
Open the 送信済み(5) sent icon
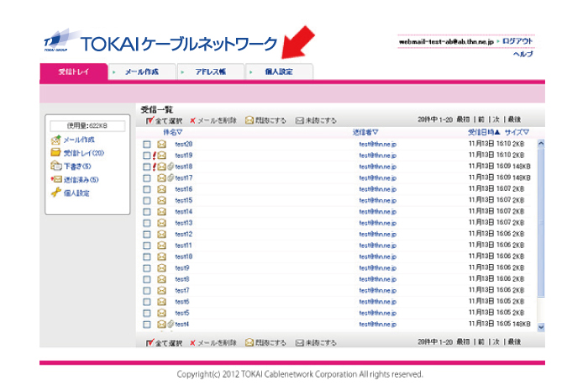(56, 179)
